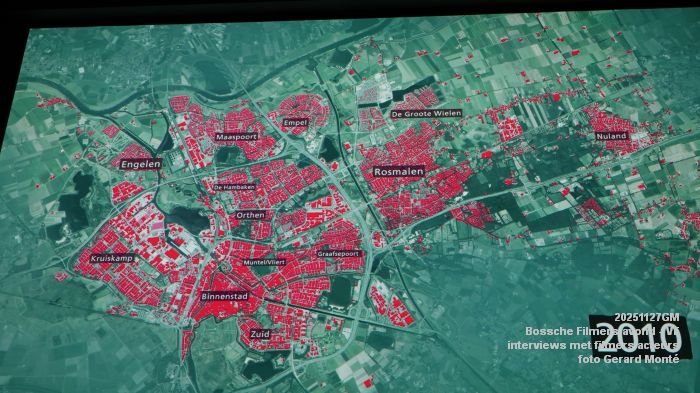Click the Graafsepoort label

point(338,254)
